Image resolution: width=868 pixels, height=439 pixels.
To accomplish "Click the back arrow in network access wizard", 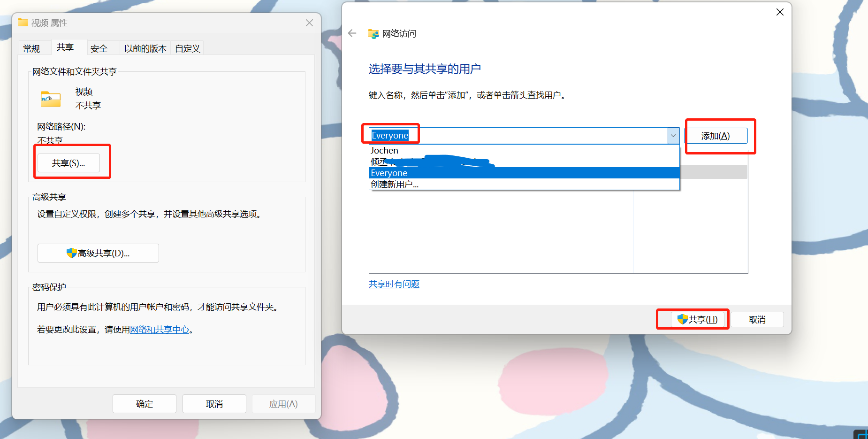I will pos(352,33).
